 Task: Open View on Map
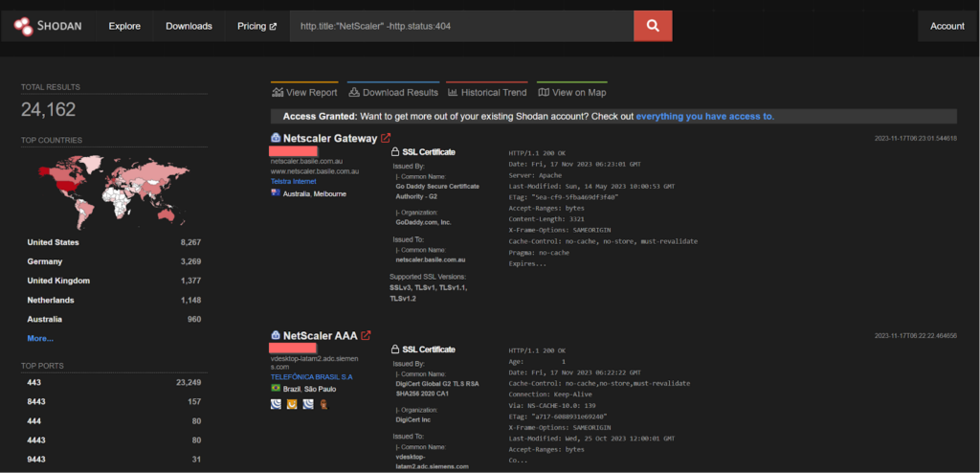[572, 93]
